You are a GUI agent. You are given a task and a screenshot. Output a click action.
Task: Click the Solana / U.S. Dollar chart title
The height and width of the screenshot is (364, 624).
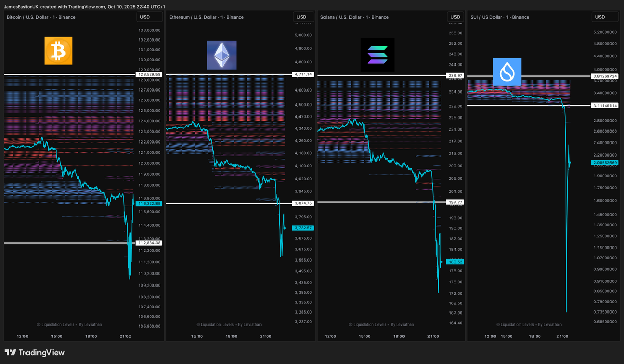(x=354, y=17)
